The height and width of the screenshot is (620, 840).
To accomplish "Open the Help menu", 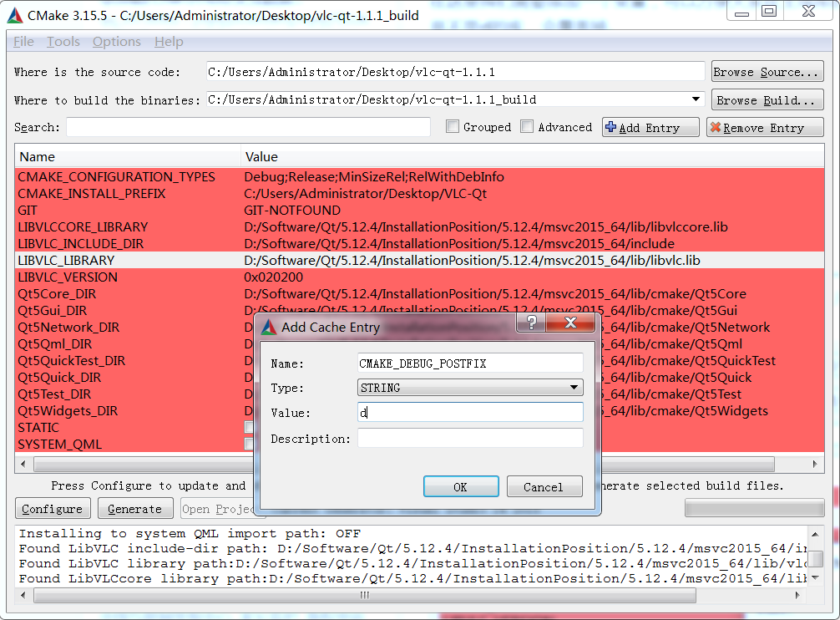I will [169, 41].
